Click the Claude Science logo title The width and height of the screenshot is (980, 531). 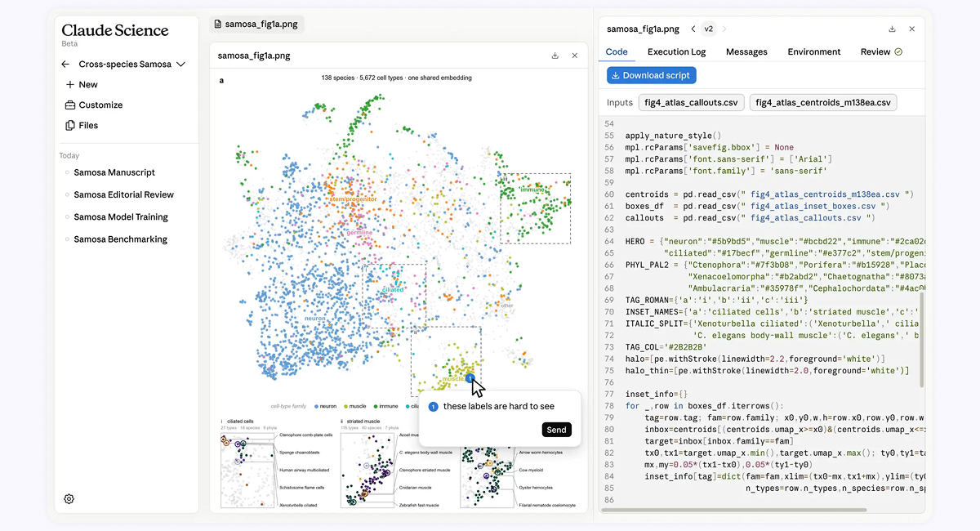click(115, 31)
